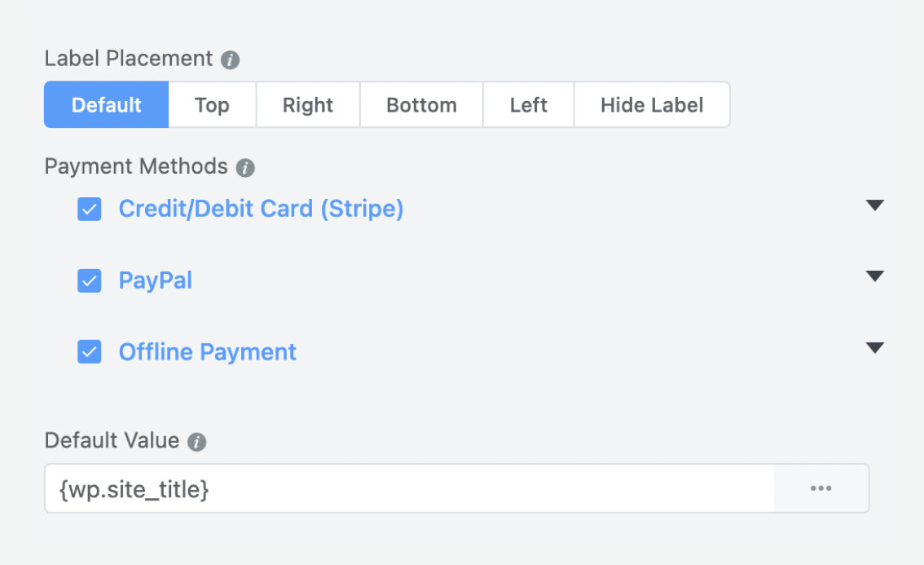
Task: Select the Top label placement option
Action: (x=212, y=105)
